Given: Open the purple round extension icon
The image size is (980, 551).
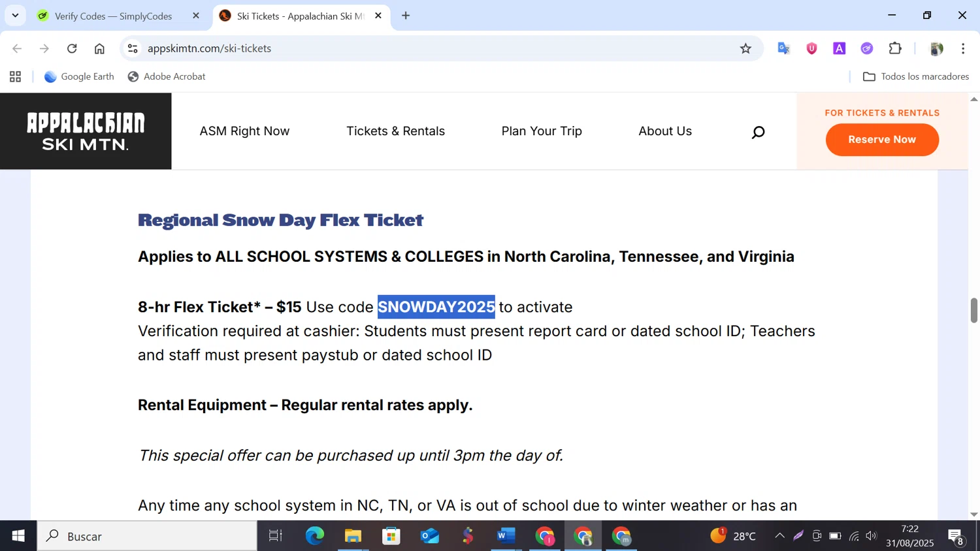Looking at the screenshot, I should (867, 48).
